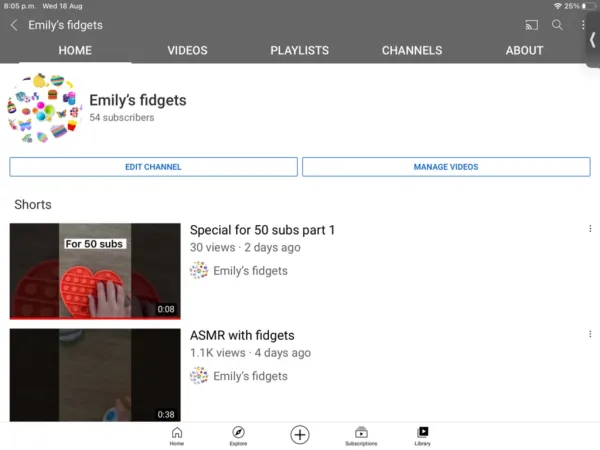Play the Special for 50 subs thumbnail
Viewport: 600px width, 450px height.
[95, 270]
